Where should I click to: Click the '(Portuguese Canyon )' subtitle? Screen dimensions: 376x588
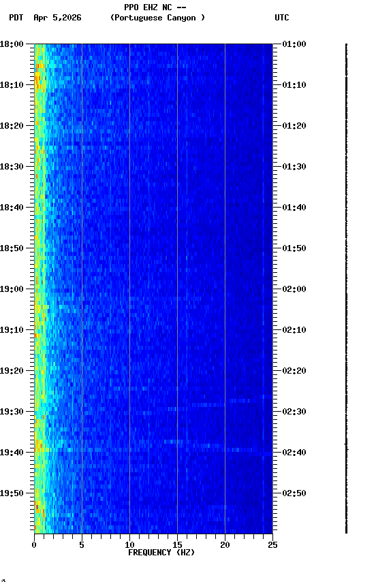click(157, 18)
